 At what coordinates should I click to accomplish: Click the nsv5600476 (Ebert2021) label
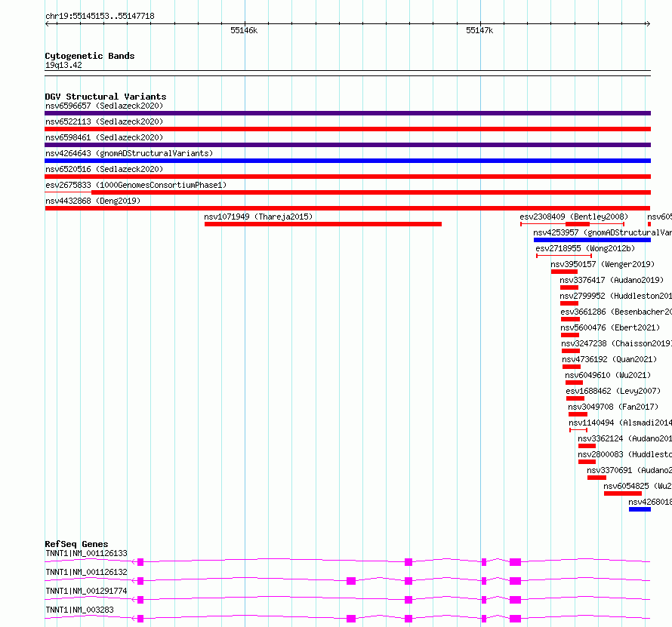click(610, 327)
